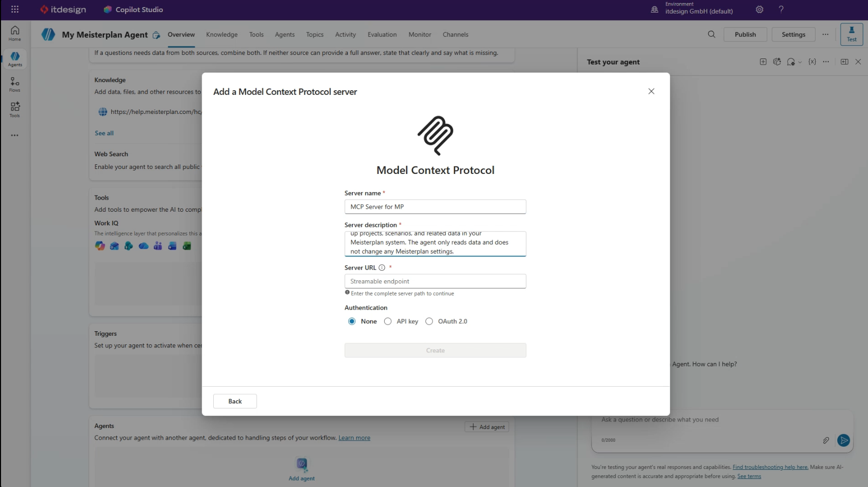This screenshot has width=868, height=487.
Task: Select OAuth 2.0 authentication option
Action: (429, 322)
